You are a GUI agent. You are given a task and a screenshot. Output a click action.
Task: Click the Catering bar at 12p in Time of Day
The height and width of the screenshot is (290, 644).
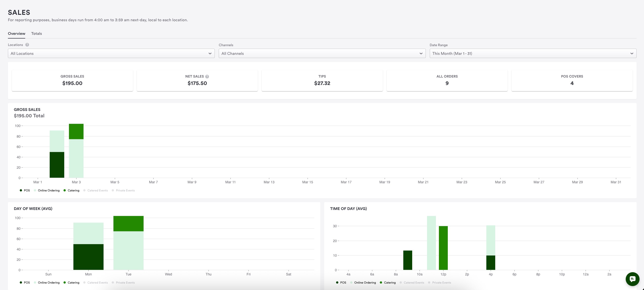click(443, 248)
